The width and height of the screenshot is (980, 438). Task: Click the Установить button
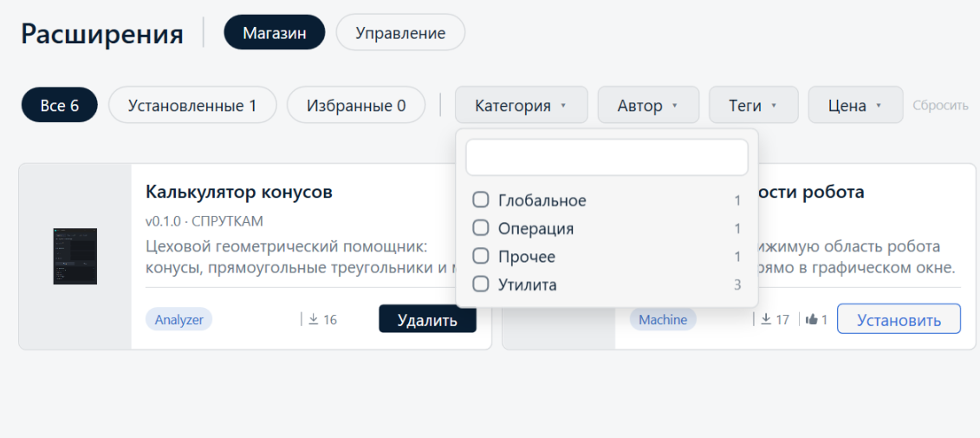(899, 320)
